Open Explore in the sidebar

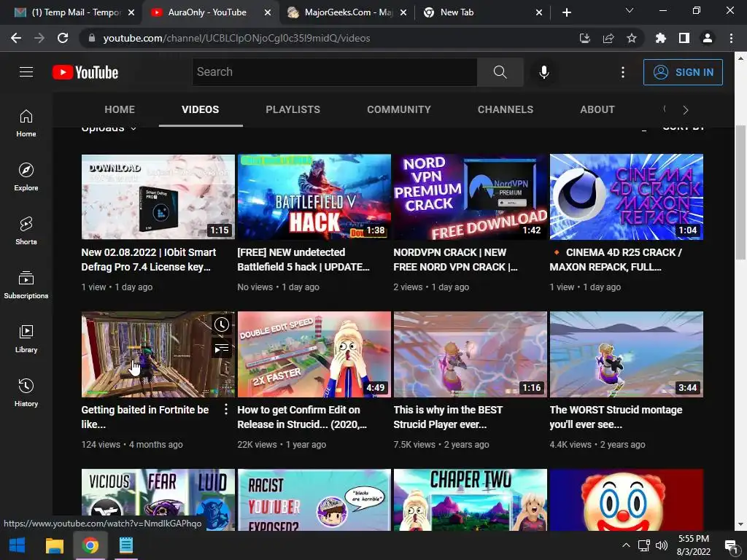coord(26,177)
